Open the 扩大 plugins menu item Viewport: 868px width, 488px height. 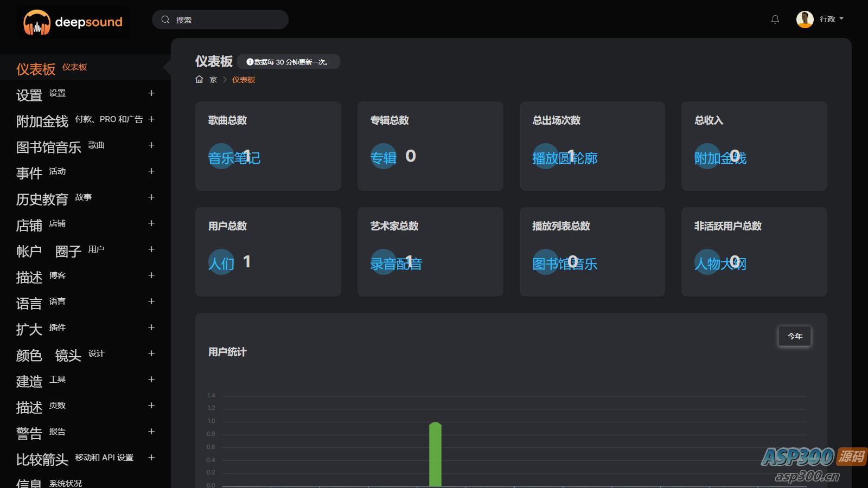pos(29,329)
